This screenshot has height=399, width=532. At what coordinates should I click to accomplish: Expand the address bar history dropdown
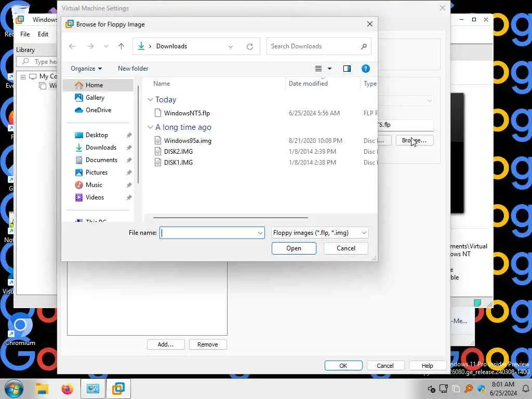pos(231,46)
